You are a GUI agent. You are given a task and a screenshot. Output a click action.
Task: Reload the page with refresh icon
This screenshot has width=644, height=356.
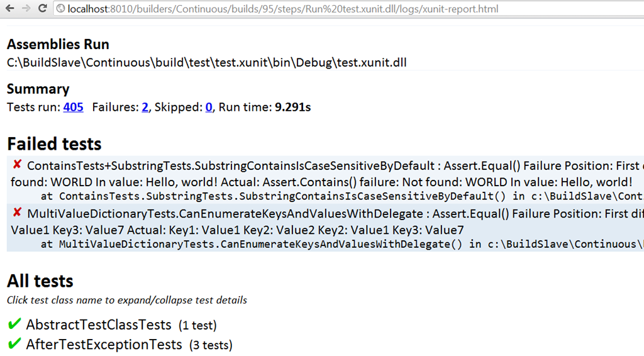coord(42,8)
